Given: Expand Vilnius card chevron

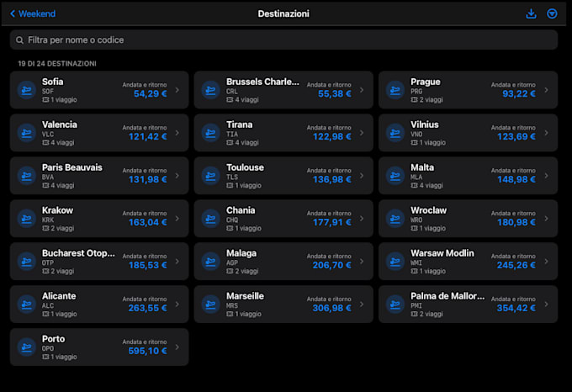Looking at the screenshot, I should (546, 133).
